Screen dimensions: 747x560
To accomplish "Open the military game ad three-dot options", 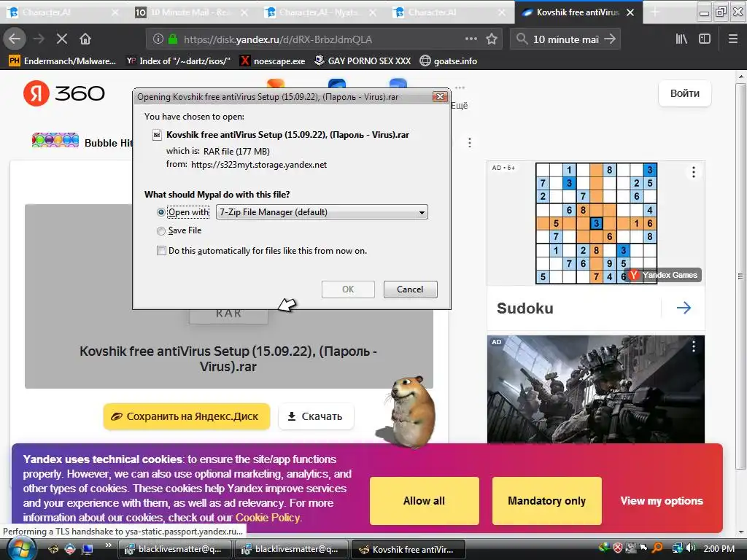I will tap(694, 346).
